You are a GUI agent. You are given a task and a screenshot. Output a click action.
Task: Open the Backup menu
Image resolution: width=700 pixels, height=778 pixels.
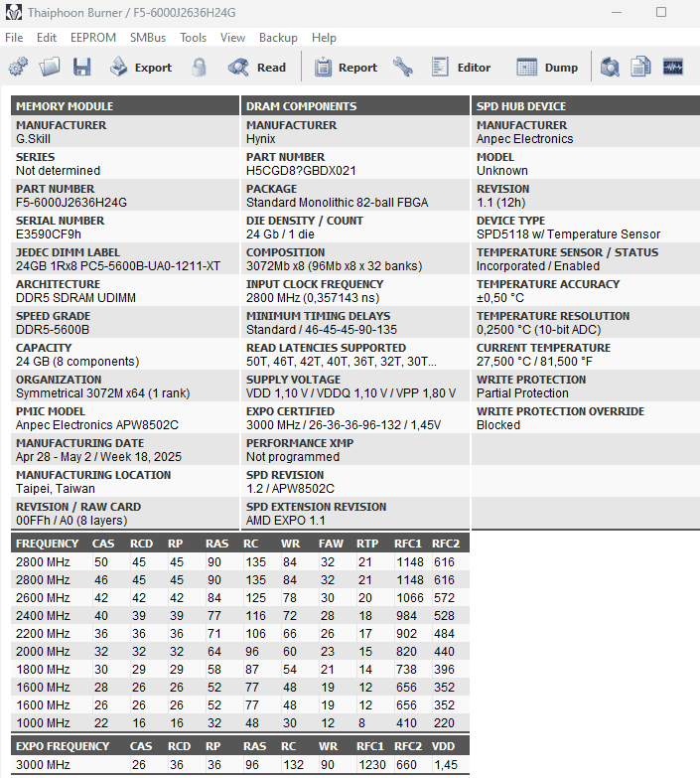pyautogui.click(x=278, y=38)
